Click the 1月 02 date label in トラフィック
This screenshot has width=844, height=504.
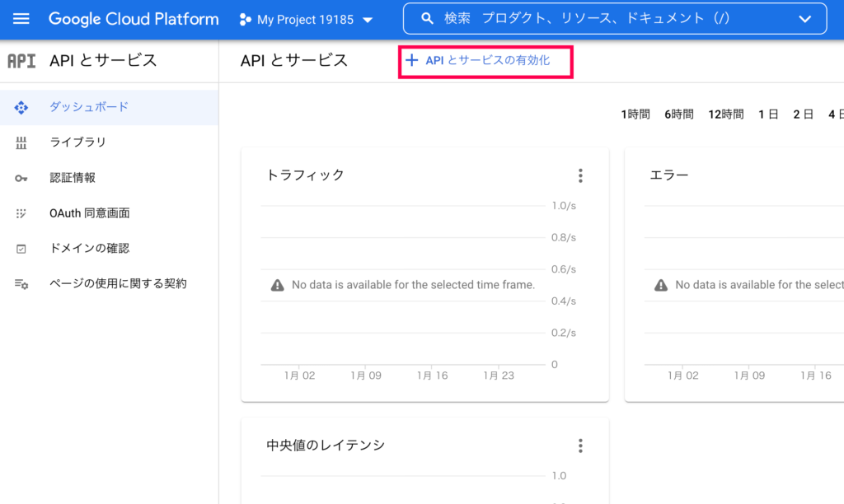pyautogui.click(x=299, y=376)
